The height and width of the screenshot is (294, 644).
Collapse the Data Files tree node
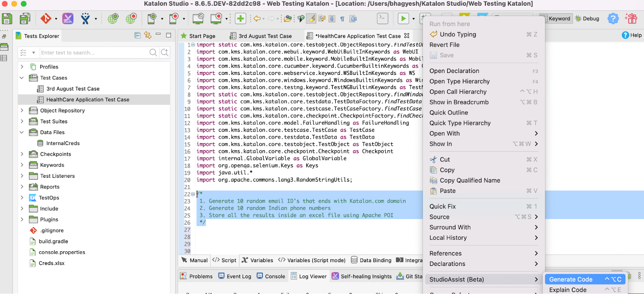click(x=22, y=132)
